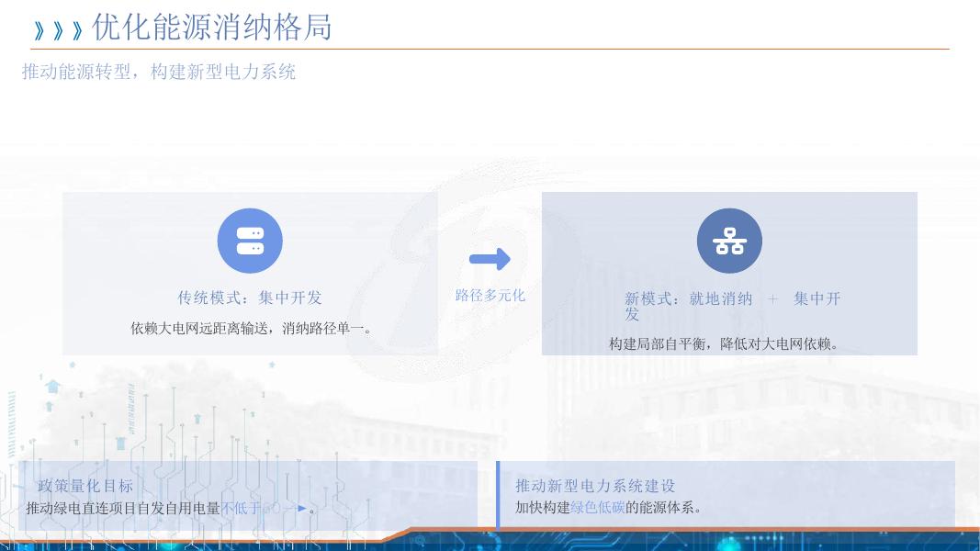Viewport: 980px width, 551px height.
Task: Click the plus sign between 就地消纳 and 集中开发
Action: tap(772, 298)
